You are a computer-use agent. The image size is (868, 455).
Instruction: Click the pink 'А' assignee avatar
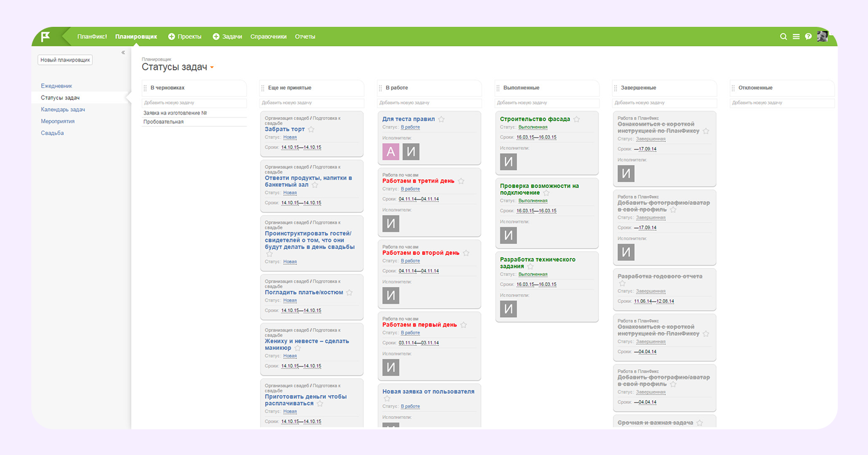coord(391,151)
